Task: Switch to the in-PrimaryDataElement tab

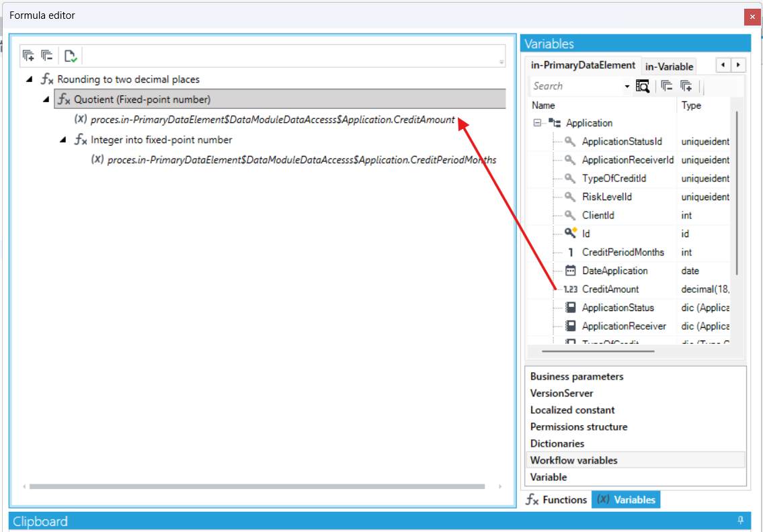Action: coord(582,65)
